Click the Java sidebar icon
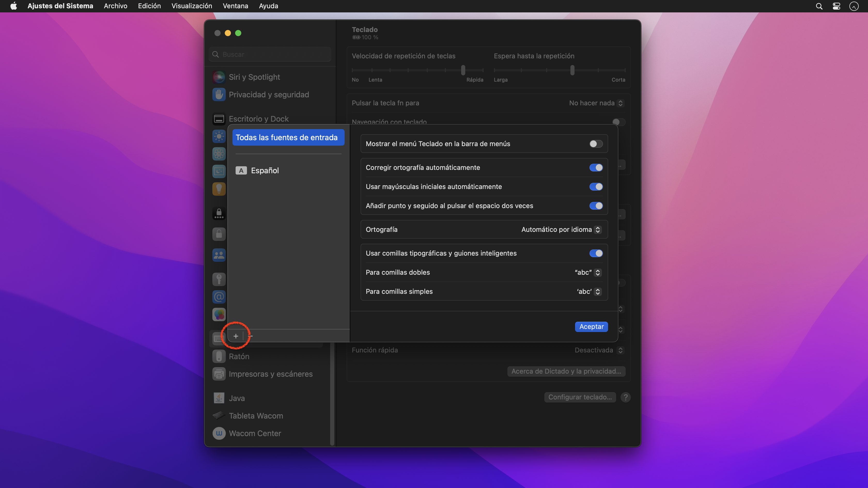 tap(219, 398)
